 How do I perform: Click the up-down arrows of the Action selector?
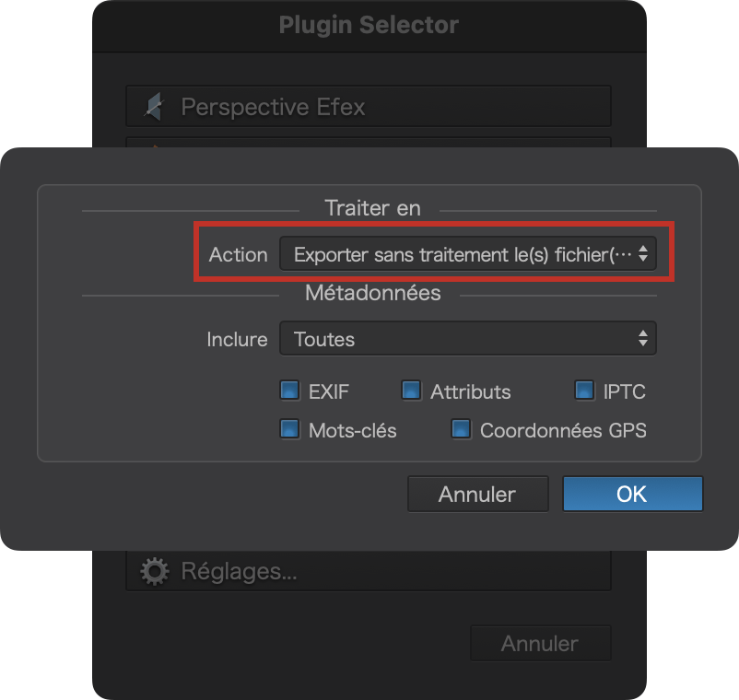[x=643, y=254]
